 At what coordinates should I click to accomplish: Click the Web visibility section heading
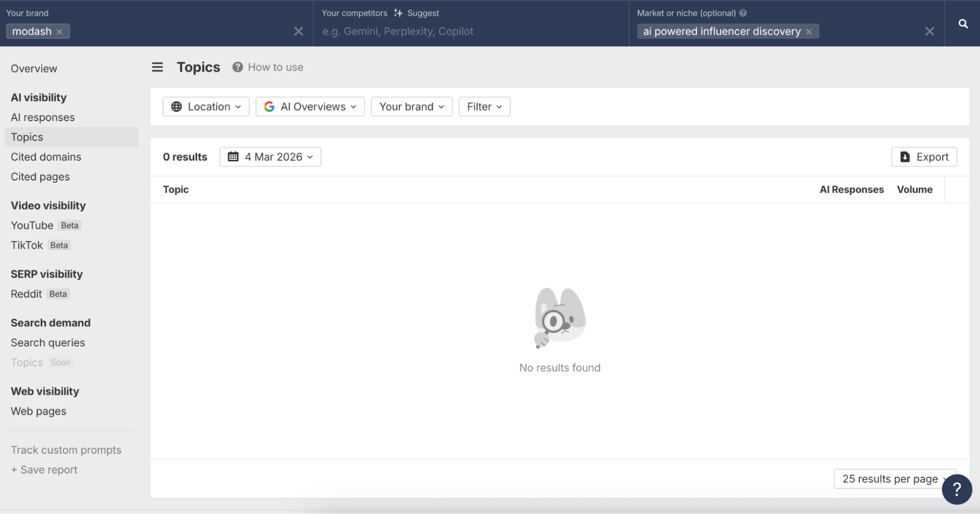[x=45, y=391]
